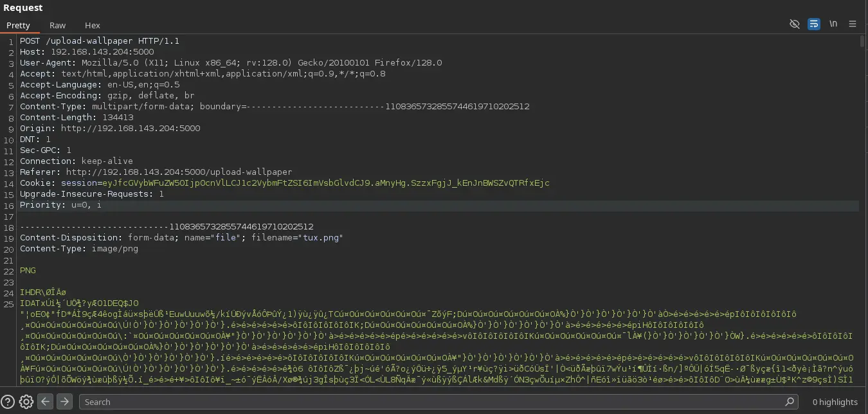This screenshot has width=868, height=414.
Task: Go to next search match arrow
Action: pyautogui.click(x=64, y=402)
